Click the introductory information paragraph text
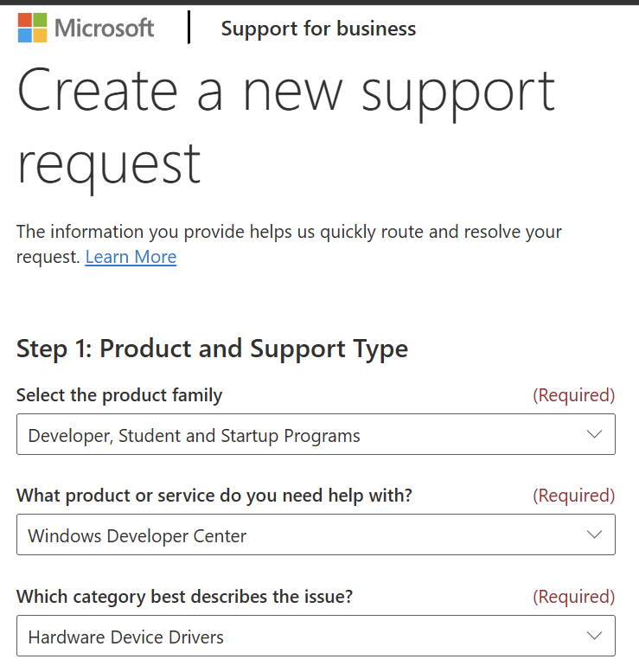Screen dimensions: 639x672 tap(289, 244)
